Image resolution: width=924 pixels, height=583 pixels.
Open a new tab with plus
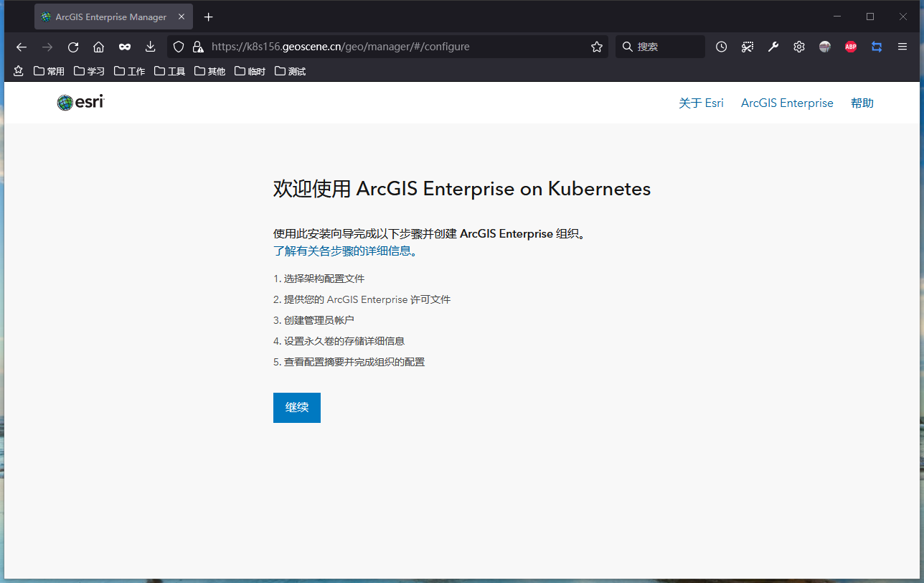[x=208, y=17]
